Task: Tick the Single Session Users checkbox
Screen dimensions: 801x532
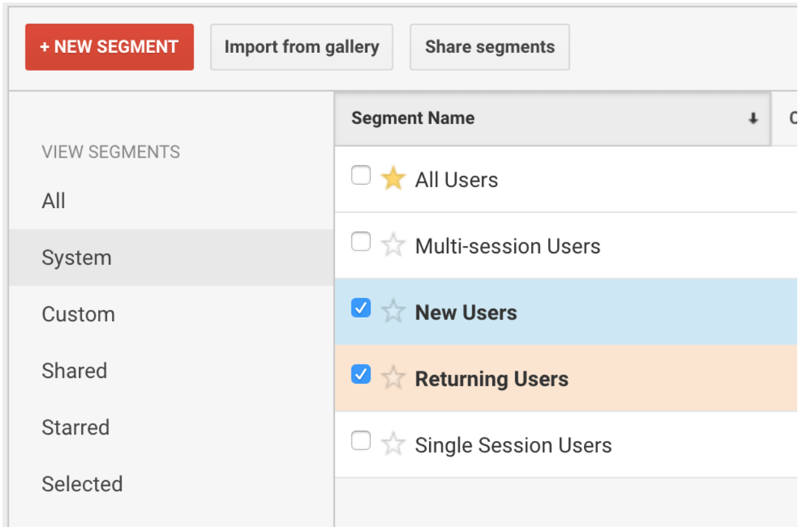Action: [x=361, y=441]
